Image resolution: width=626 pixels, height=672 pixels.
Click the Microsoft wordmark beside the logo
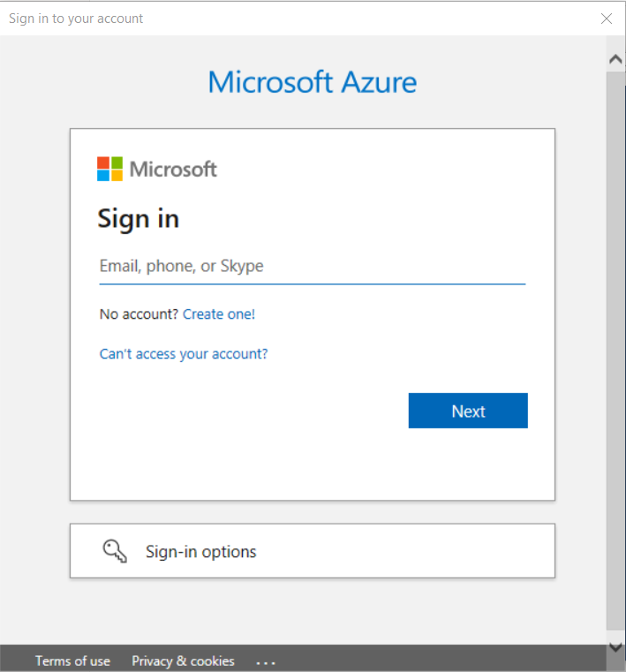click(173, 169)
